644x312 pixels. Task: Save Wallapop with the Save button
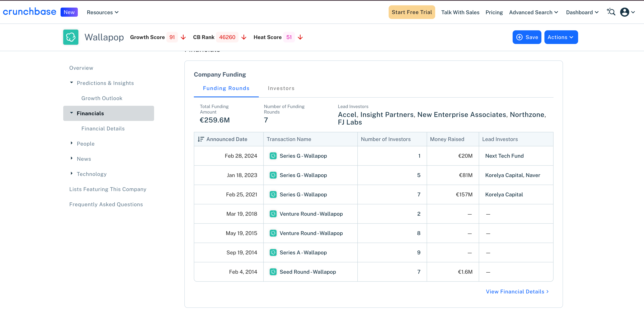tap(527, 37)
